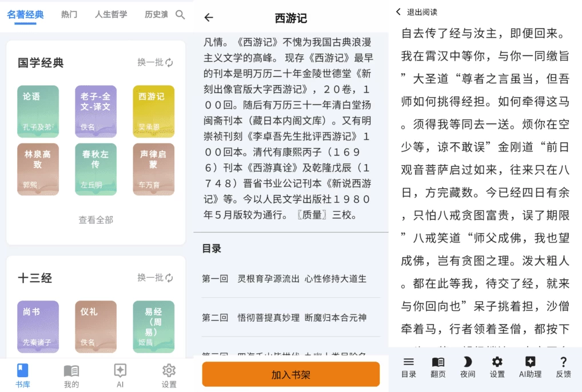
Task: Toggle 夜间 night mode
Action: [468, 367]
